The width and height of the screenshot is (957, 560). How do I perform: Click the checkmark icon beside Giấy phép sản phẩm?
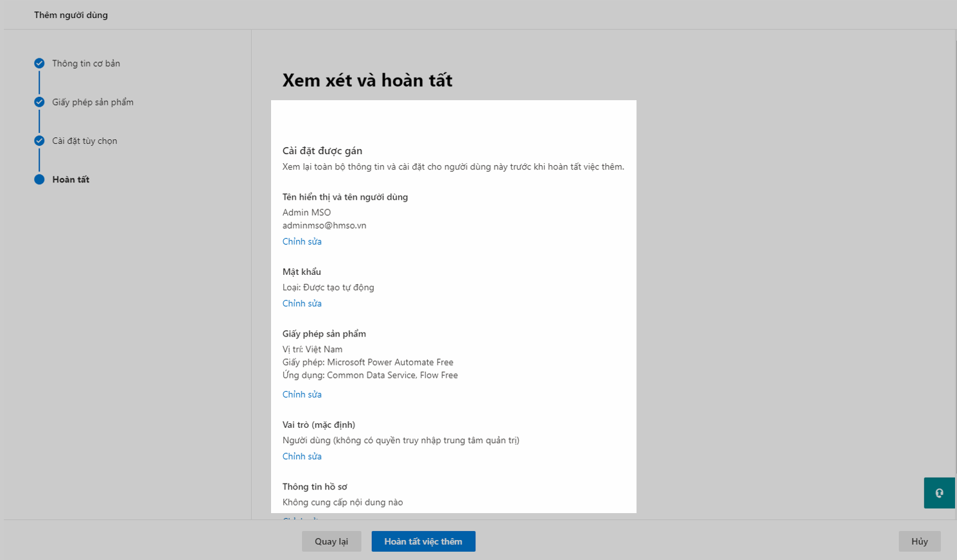coord(39,102)
